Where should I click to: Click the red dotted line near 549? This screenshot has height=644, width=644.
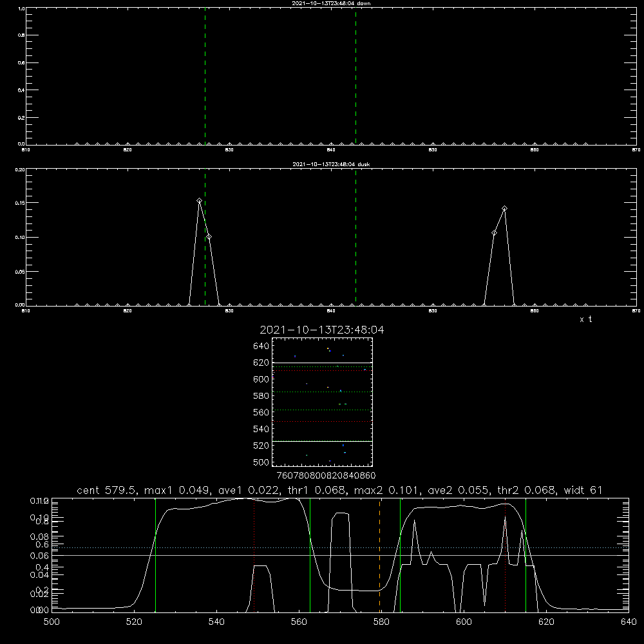click(x=254, y=555)
